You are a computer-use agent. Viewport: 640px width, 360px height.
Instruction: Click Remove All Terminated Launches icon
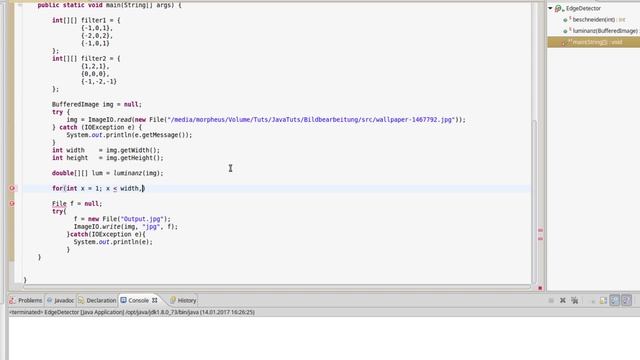575,300
